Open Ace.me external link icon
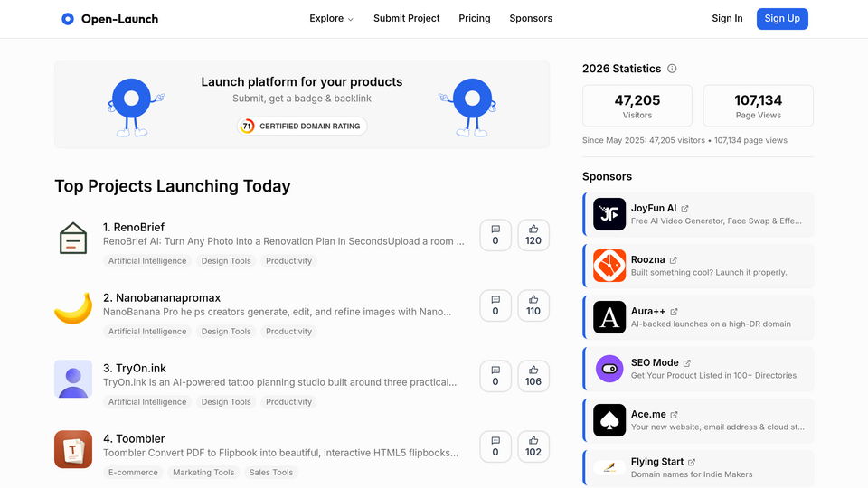The image size is (868, 488). coord(675,415)
